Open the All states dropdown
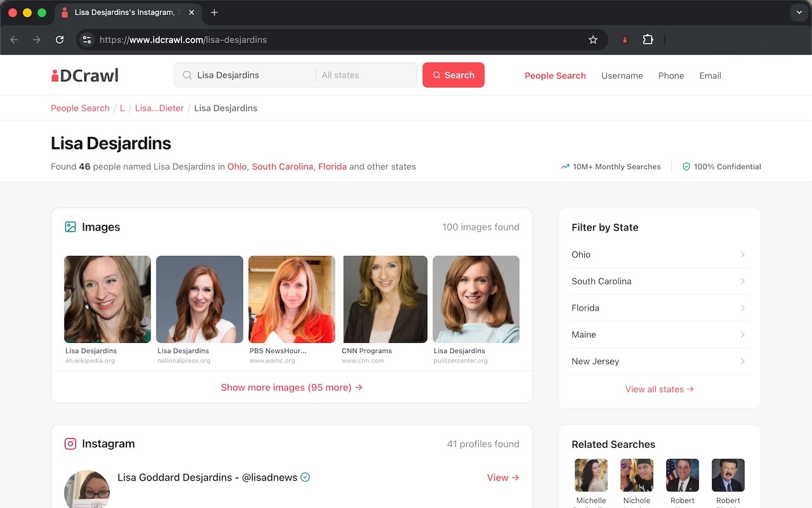 coord(366,75)
